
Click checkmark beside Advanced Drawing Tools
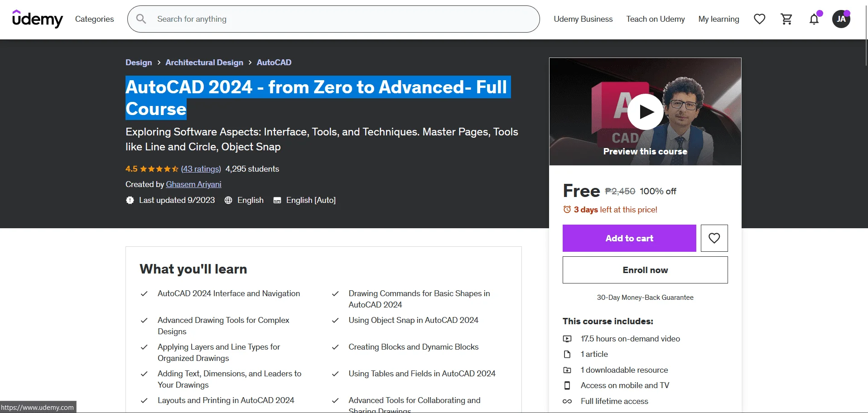click(144, 320)
